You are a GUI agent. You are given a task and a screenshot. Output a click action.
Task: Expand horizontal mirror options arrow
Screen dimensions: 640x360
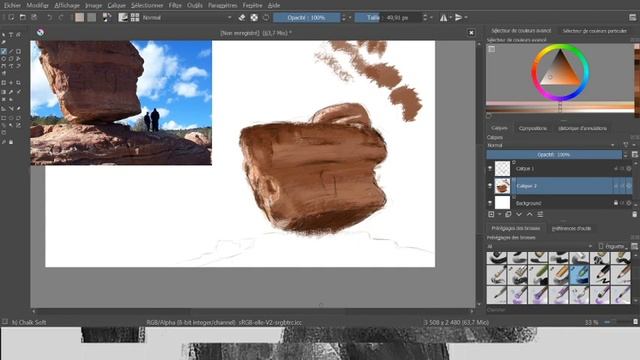(451, 18)
